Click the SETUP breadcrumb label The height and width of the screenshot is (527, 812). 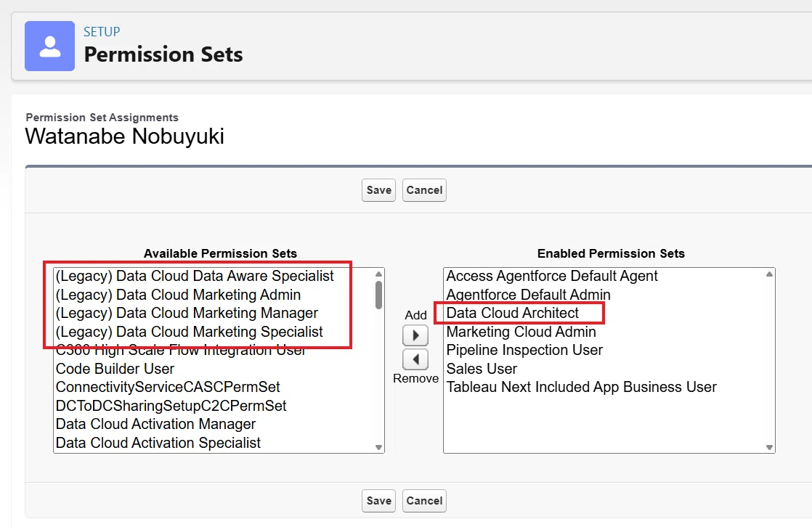tap(102, 32)
